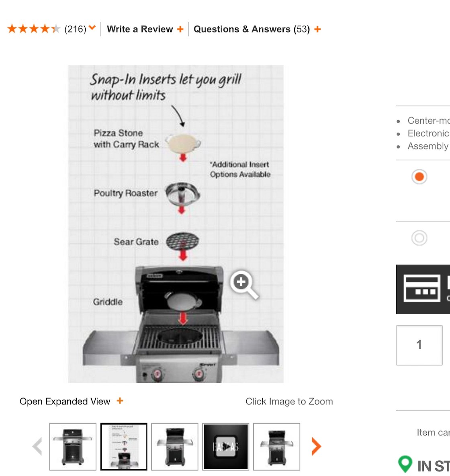This screenshot has width=450, height=476.
Task: Click the orange plus beside Write a Review
Action: pos(180,29)
